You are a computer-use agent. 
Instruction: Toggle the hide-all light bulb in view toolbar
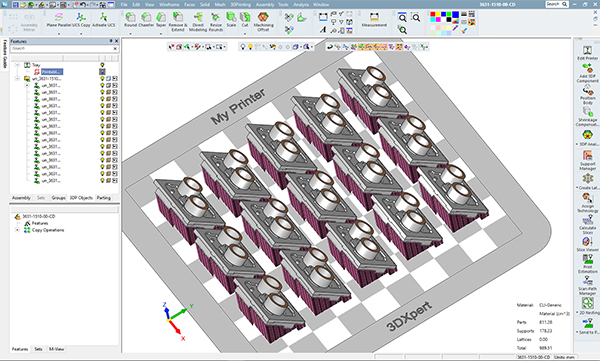[x=243, y=47]
